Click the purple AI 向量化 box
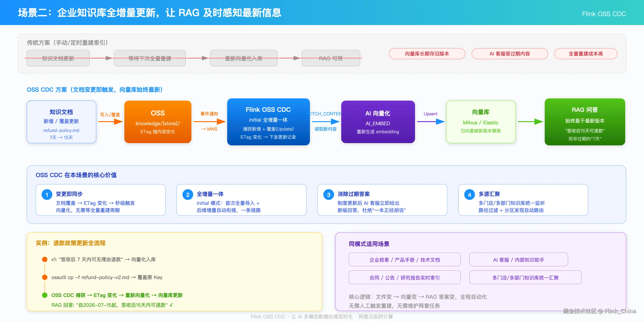Image resolution: width=644 pixels, height=322 pixels. coord(378,122)
